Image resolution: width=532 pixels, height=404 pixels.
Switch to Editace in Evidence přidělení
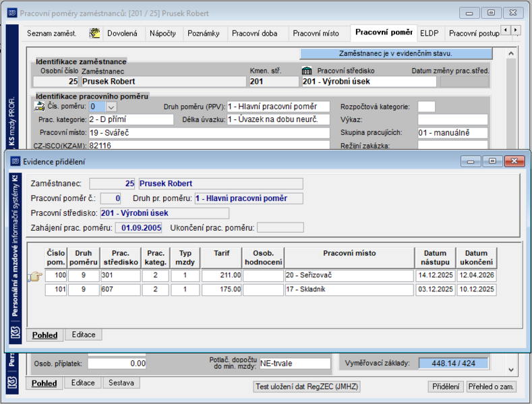[84, 335]
